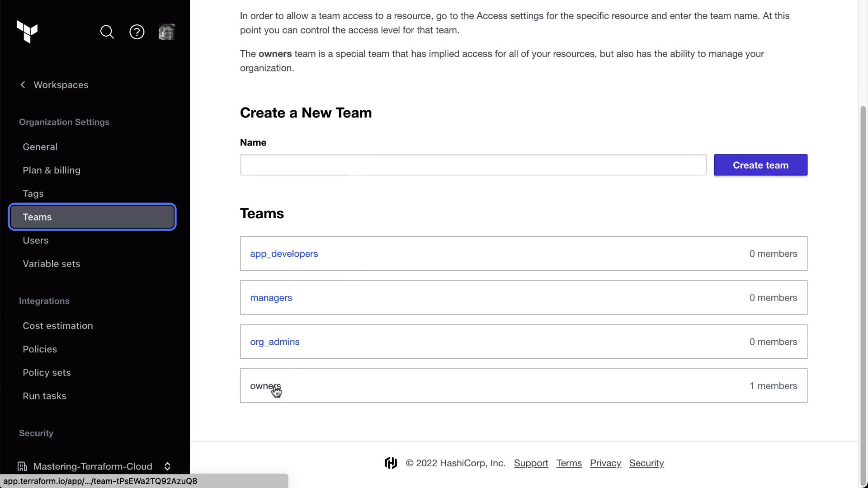Image resolution: width=868 pixels, height=488 pixels.
Task: Click the team Name input field
Action: click(x=473, y=165)
